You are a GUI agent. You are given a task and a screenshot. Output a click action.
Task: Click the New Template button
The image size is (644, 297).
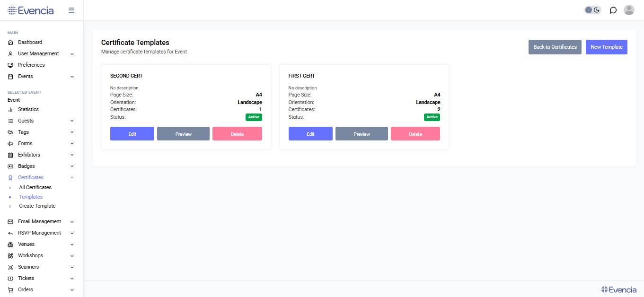pyautogui.click(x=606, y=47)
